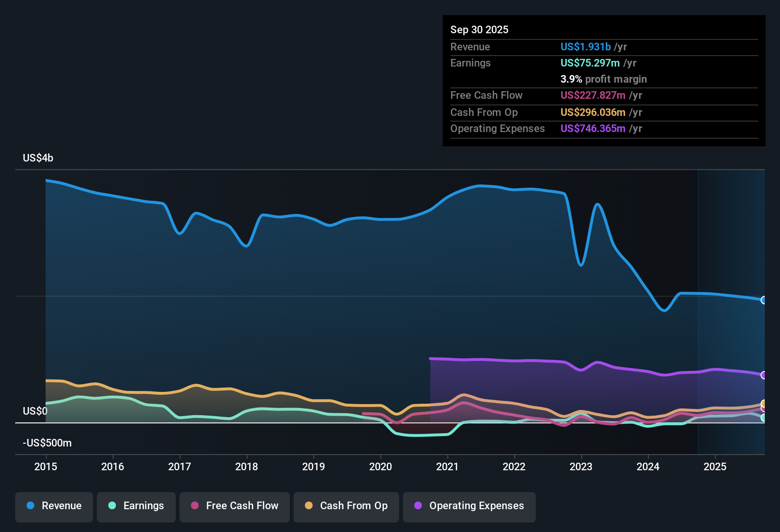
Task: Click the US$1.931b revenue value
Action: coord(586,47)
